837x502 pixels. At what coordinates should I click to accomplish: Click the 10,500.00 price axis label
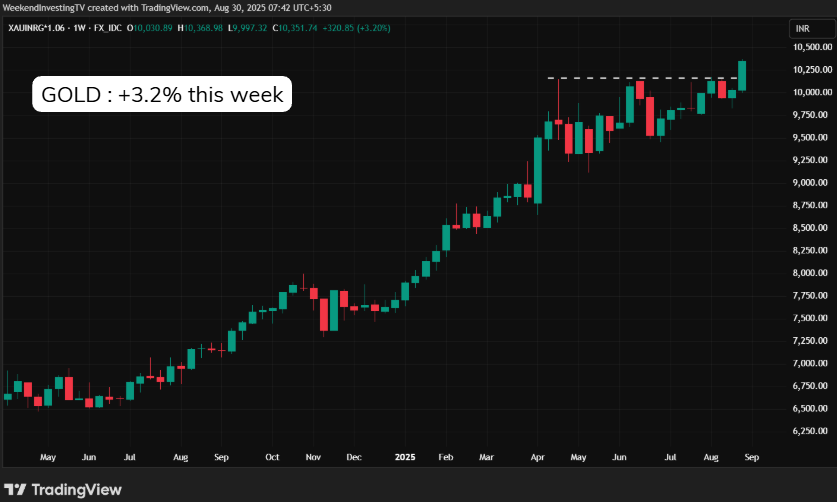812,47
